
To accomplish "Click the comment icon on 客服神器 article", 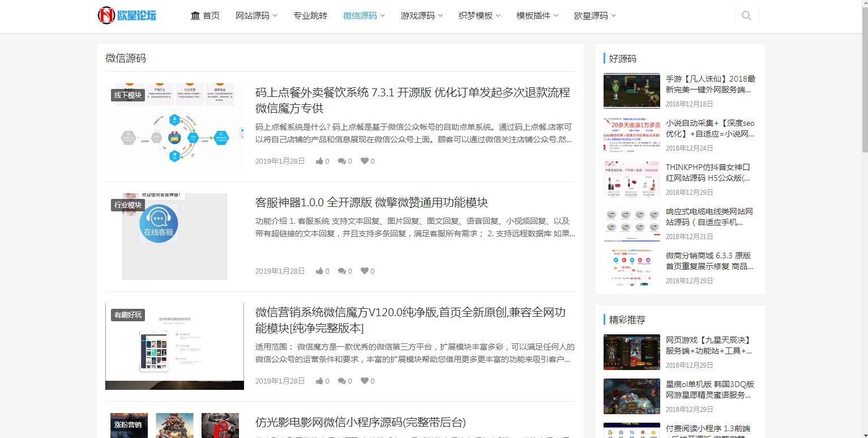I will point(342,271).
